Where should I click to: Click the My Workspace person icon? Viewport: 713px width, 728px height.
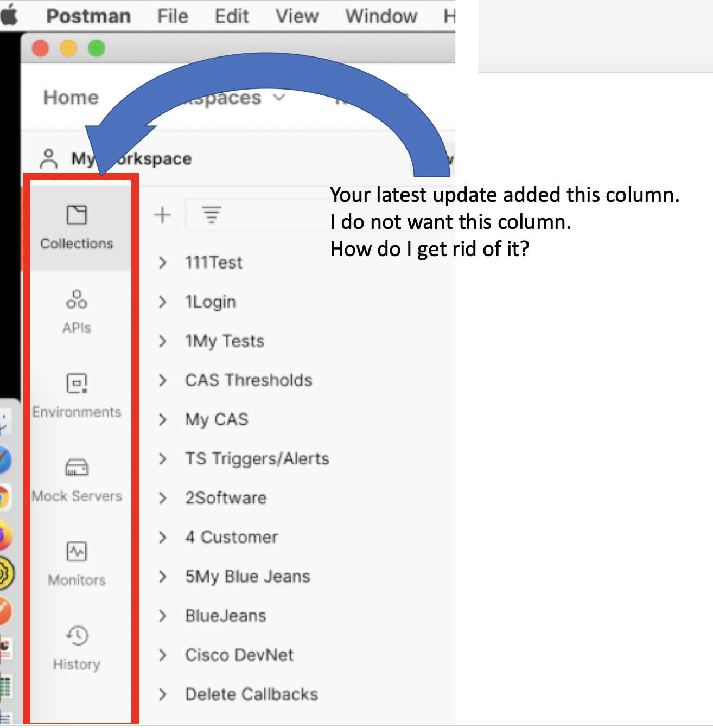(x=49, y=158)
